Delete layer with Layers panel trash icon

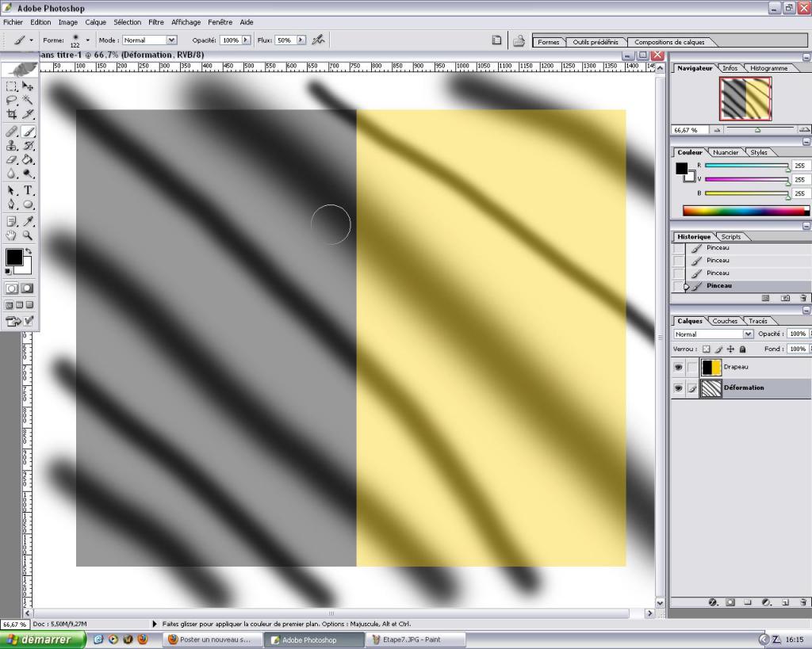click(x=802, y=602)
